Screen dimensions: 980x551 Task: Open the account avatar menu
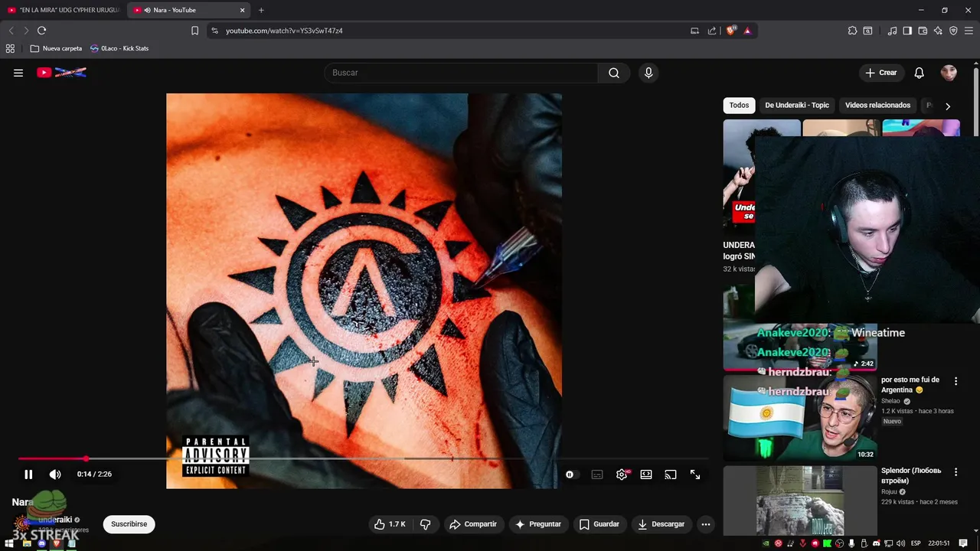tap(949, 73)
